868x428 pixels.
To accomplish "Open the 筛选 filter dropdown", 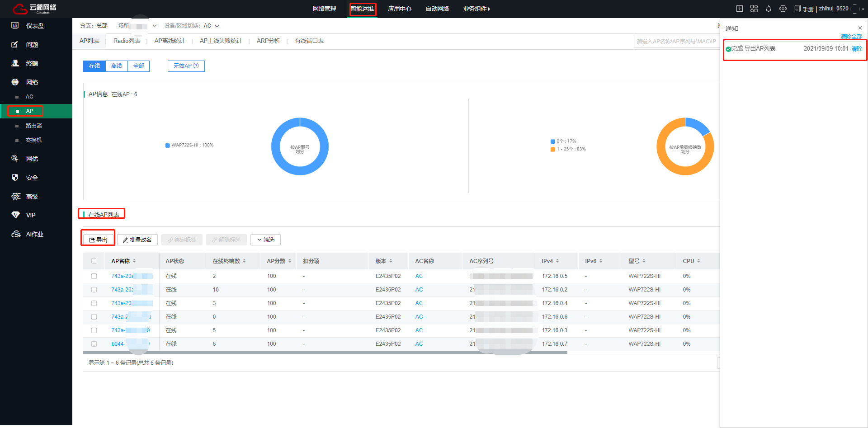I will (x=265, y=240).
